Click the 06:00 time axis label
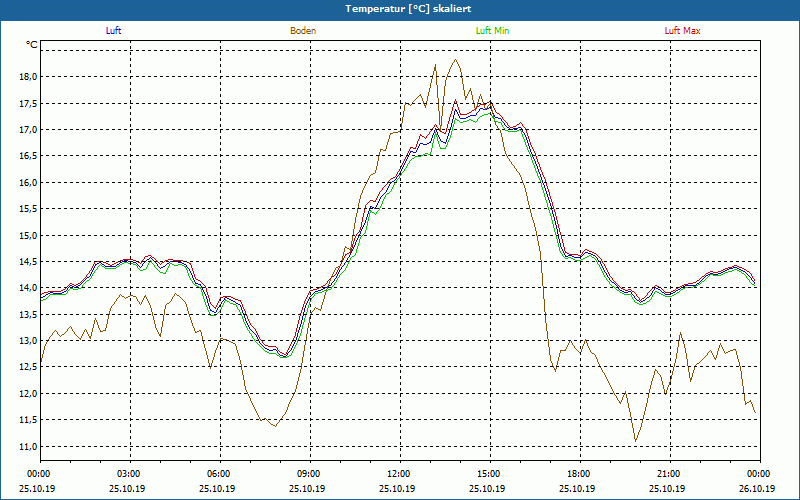800x500 pixels. point(218,474)
